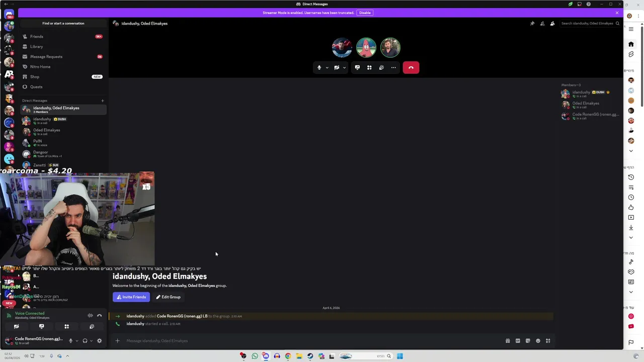This screenshot has height=362, width=644.
Task: Open the browser sidebar hamburger menu
Action: (x=631, y=29)
